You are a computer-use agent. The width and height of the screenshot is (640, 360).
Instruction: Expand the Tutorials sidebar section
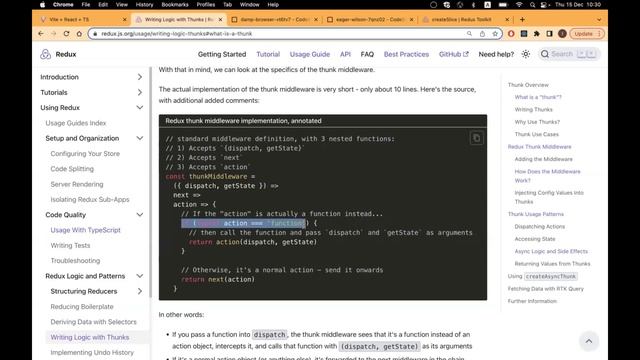140,92
